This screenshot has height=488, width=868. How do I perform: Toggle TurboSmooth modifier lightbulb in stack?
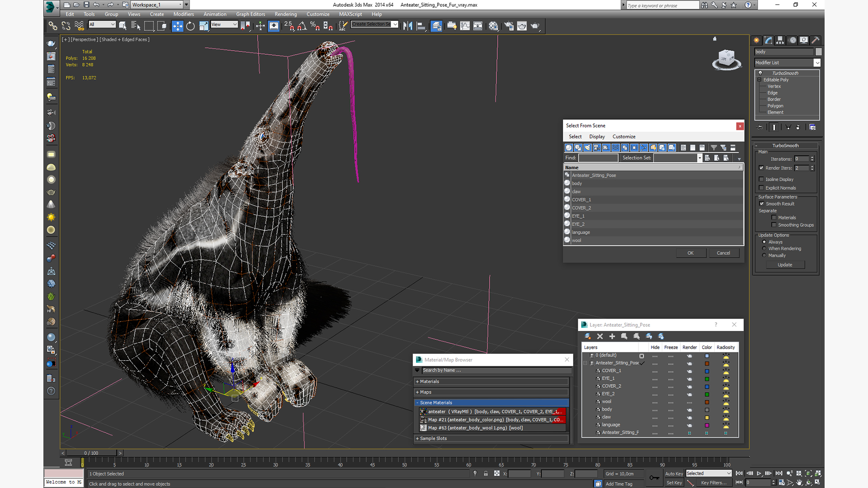[x=760, y=73]
